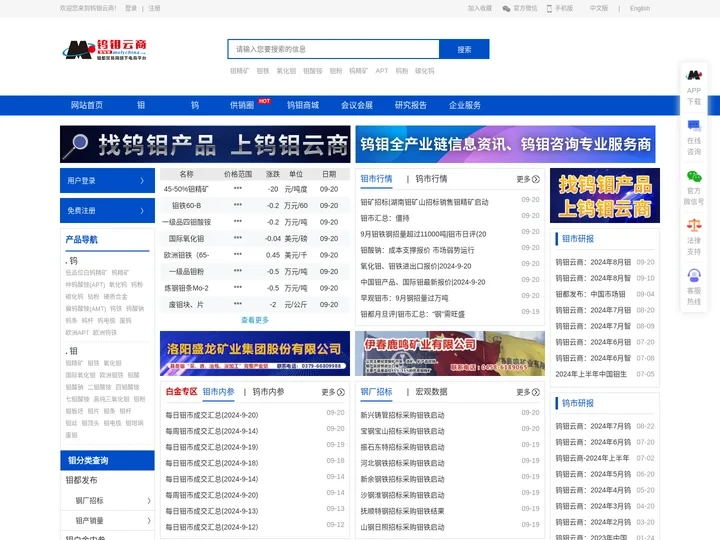Open 钨钼商城 in the navigation bar
This screenshot has width=720, height=540.
[303, 105]
